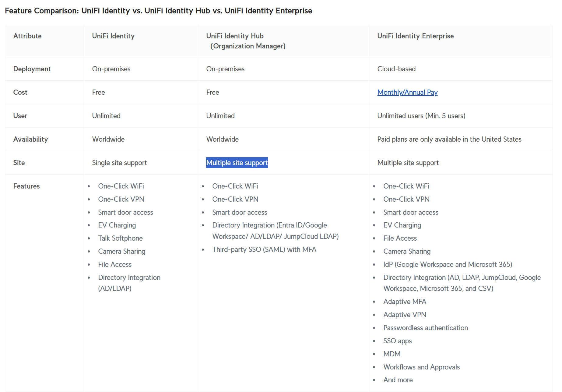Click the highlighted Multiple site support text
The width and height of the screenshot is (562, 392).
pos(237,163)
